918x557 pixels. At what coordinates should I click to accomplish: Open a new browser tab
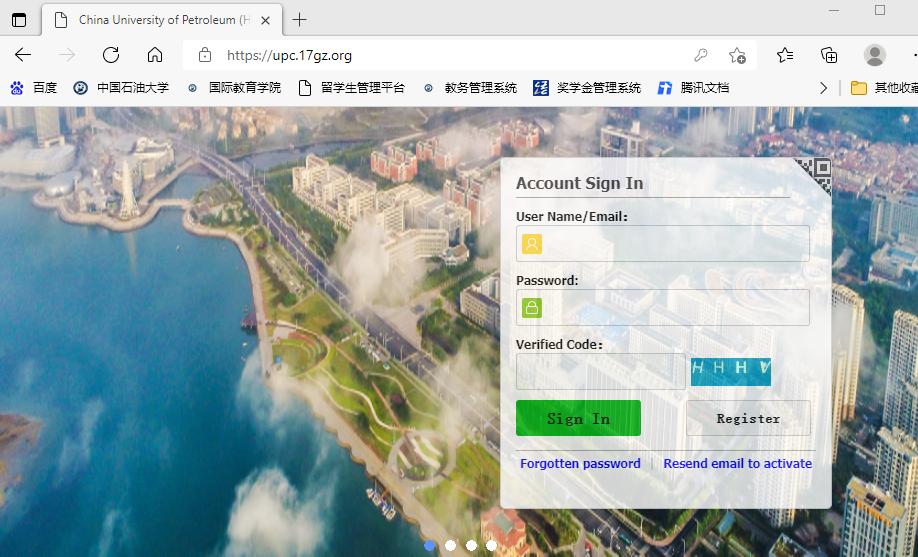click(299, 20)
